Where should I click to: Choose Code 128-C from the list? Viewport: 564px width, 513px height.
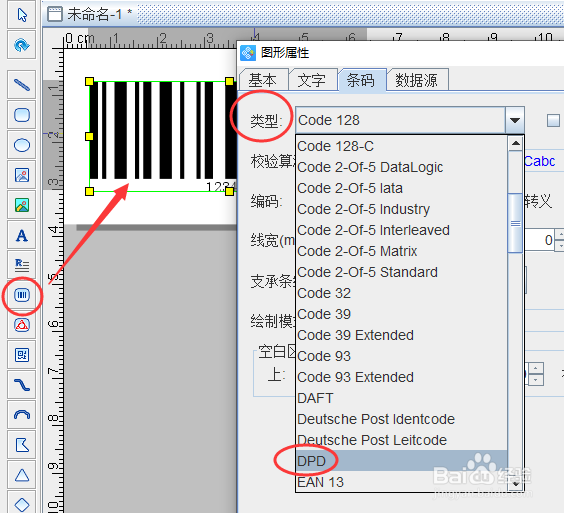[x=401, y=146]
